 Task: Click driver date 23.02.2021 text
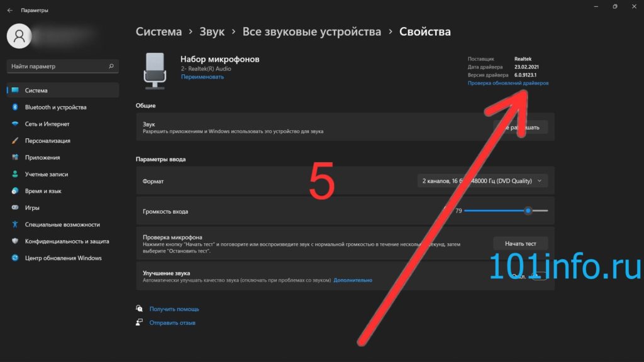coord(526,67)
